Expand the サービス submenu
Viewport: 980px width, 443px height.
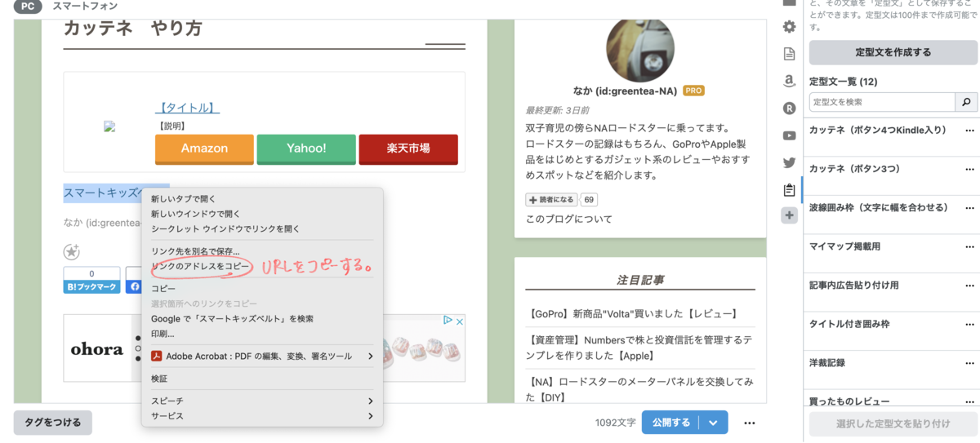point(370,416)
